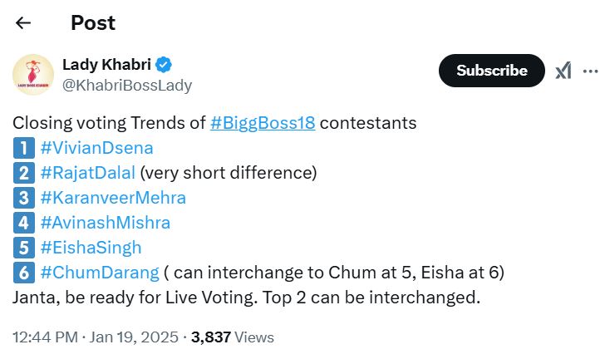Viewport: 605px width, 364px height.
Task: Open the #AvinashMishra hashtag
Action: tap(105, 223)
